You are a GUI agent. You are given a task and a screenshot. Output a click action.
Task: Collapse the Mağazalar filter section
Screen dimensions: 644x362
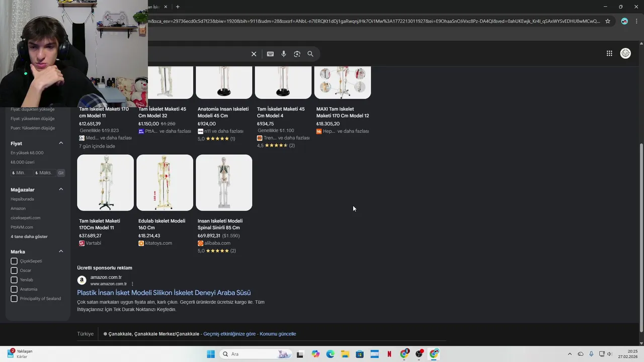(x=61, y=189)
